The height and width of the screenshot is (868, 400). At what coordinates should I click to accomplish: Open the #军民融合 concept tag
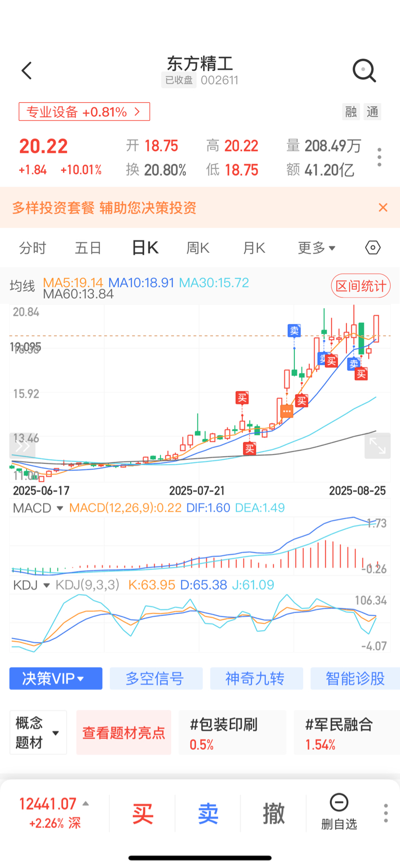[x=346, y=732]
